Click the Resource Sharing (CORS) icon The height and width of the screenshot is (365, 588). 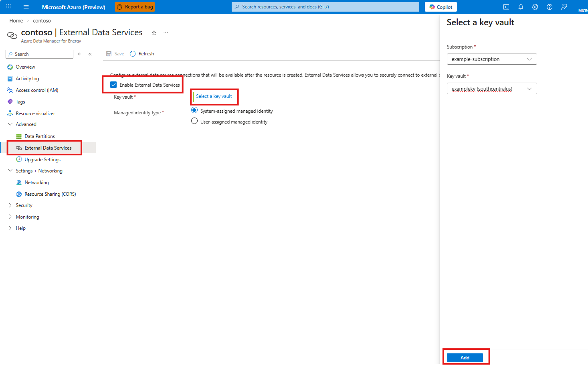[x=19, y=194]
